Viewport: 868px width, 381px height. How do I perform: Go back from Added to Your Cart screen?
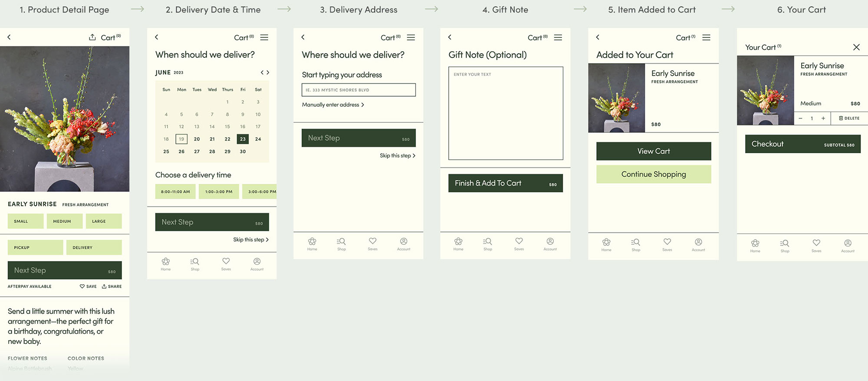(598, 37)
